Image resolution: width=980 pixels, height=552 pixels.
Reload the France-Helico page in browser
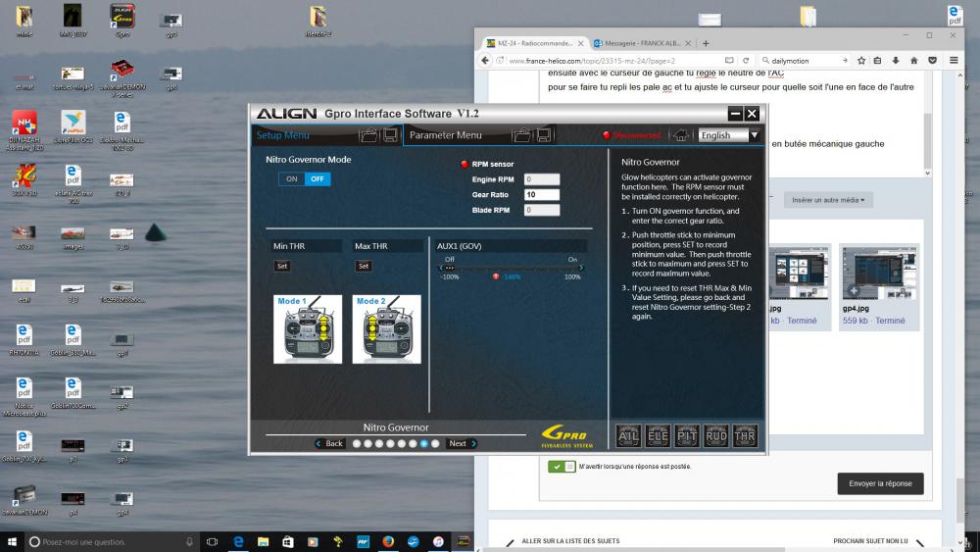746,61
